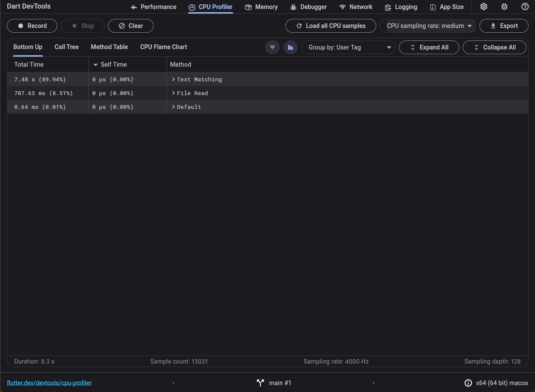Viewport: 535px width, 392px height.
Task: Click the Export button
Action: [x=504, y=26]
